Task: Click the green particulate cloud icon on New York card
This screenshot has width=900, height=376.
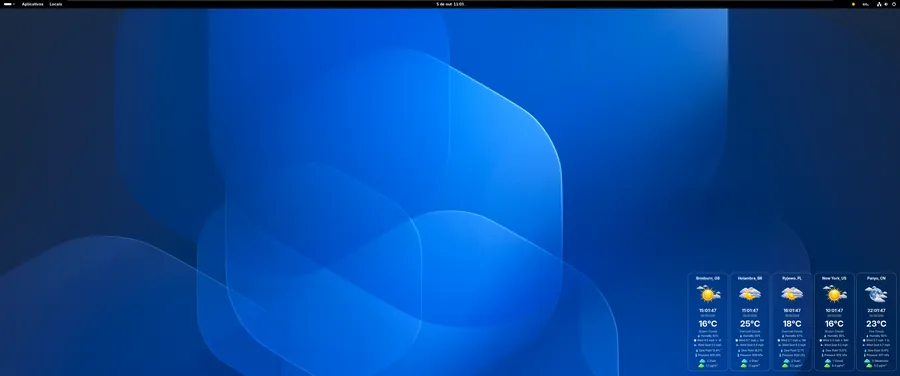Action: click(828, 366)
